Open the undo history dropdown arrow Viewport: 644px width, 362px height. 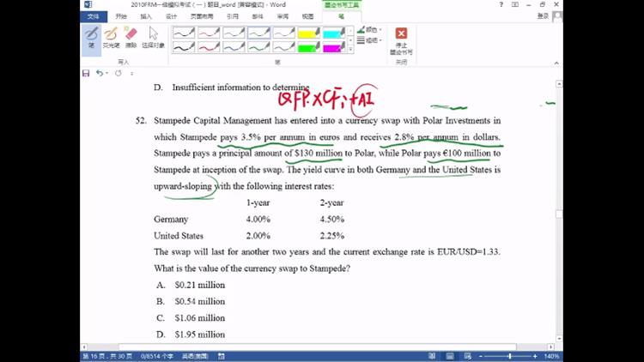click(x=106, y=73)
